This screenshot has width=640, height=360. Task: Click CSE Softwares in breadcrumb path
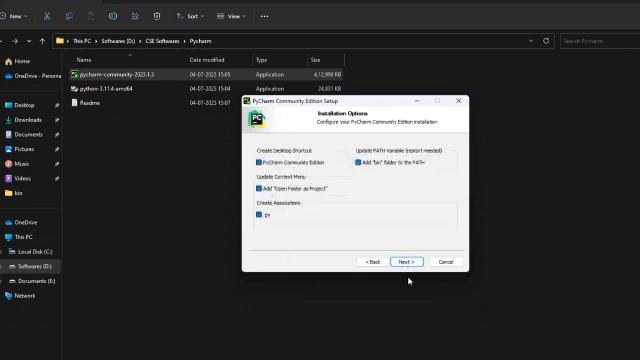[162, 41]
